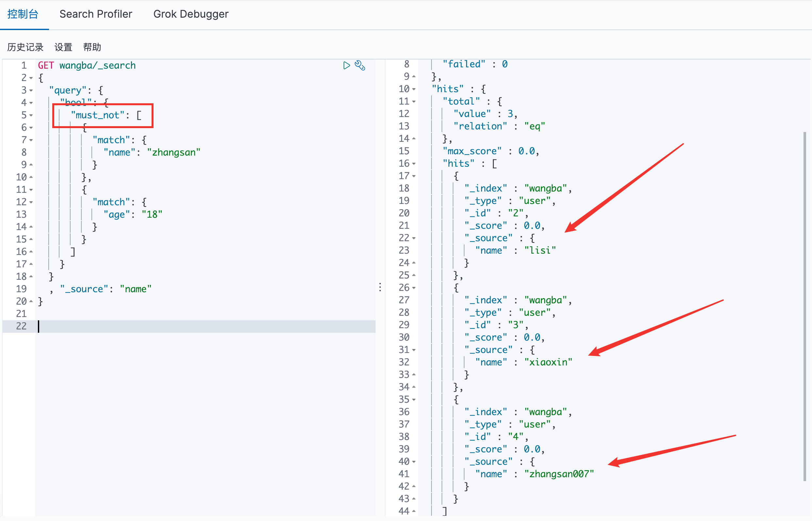Click the pane resize handle dots

tap(380, 287)
